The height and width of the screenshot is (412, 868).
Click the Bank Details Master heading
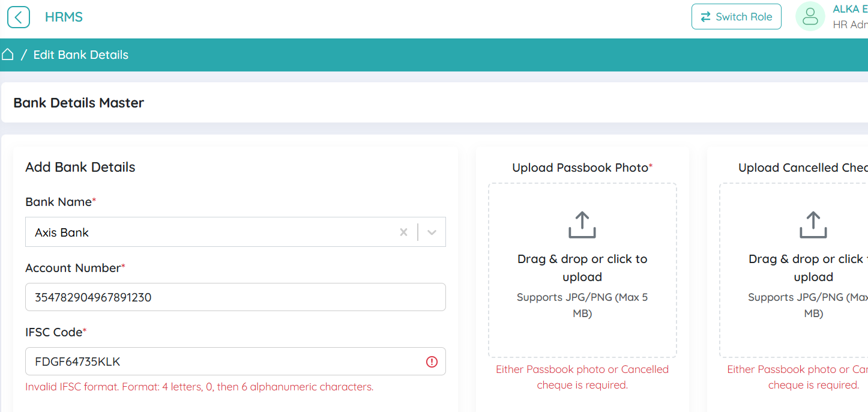point(79,103)
